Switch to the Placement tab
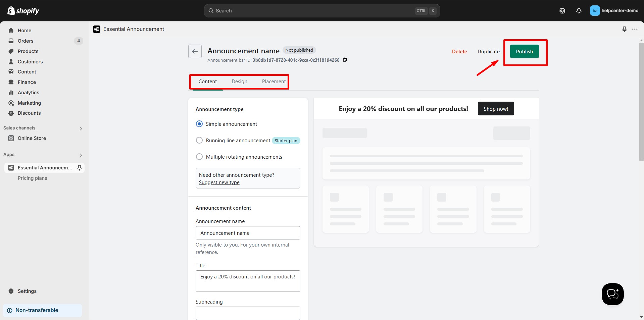 (x=274, y=82)
